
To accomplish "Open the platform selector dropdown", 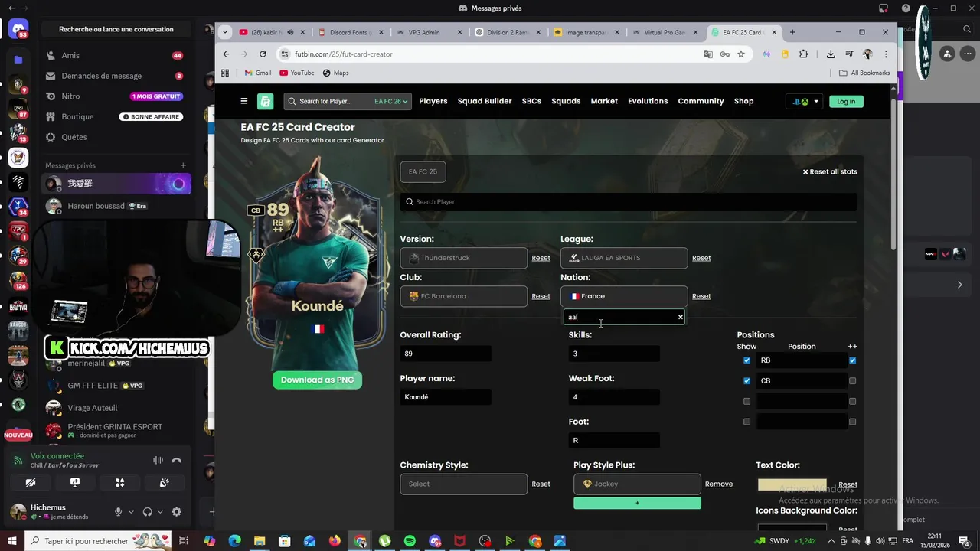I will coord(805,101).
